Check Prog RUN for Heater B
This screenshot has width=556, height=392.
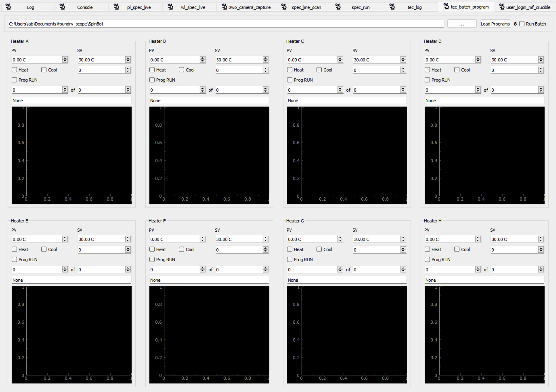tap(152, 80)
